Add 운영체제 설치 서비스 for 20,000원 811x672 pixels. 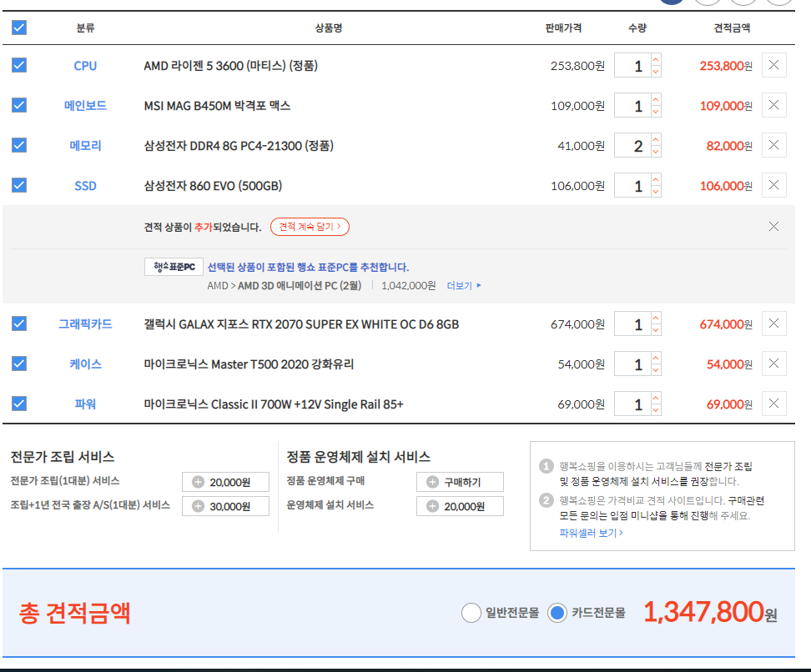coord(460,506)
